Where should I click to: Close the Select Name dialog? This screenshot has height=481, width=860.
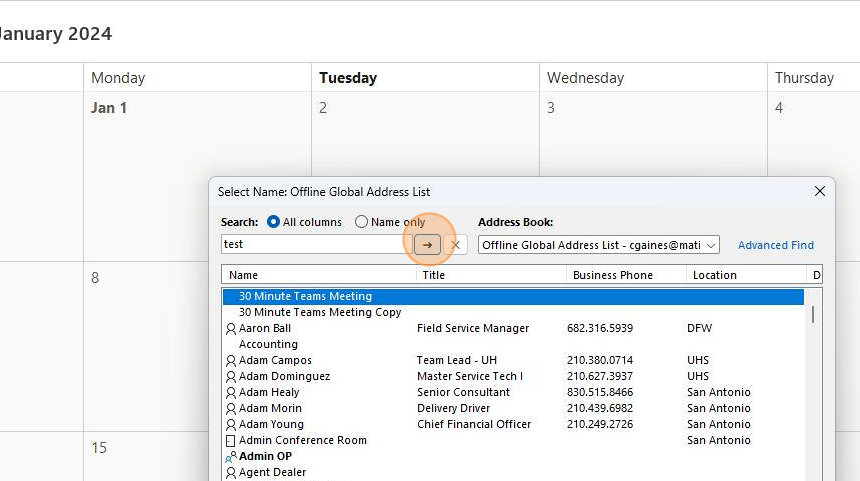820,191
